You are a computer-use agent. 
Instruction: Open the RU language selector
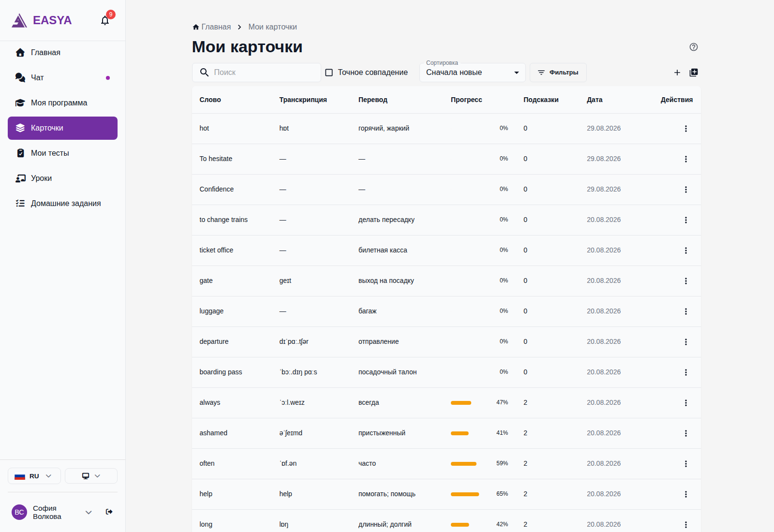pyautogui.click(x=34, y=476)
